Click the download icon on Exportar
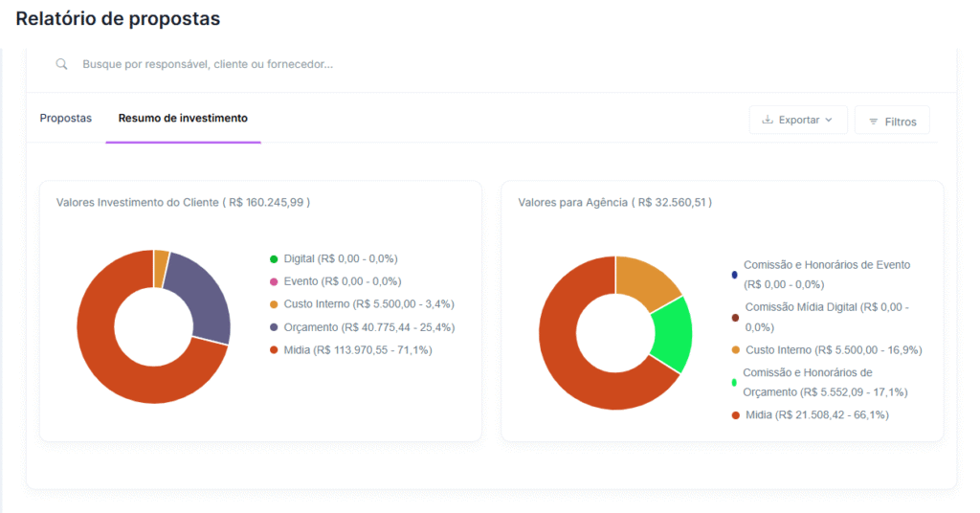 coord(767,121)
